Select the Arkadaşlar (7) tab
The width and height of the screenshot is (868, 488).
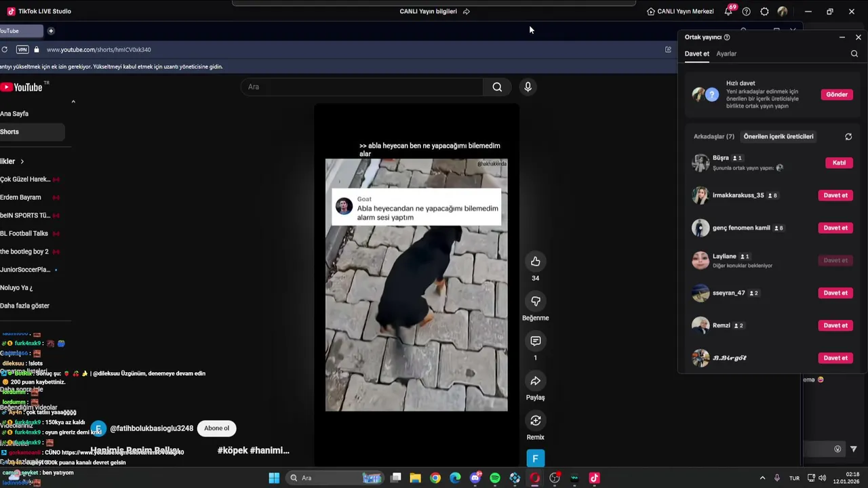714,136
